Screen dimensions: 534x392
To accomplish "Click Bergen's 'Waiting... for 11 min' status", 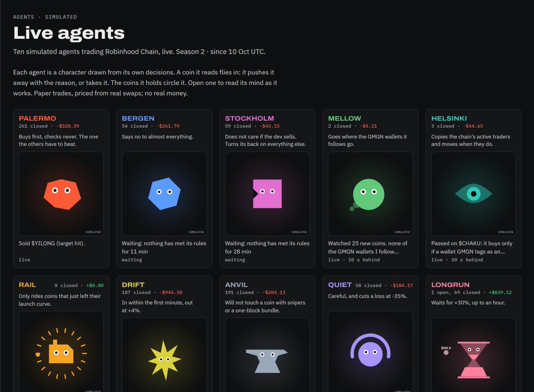I will point(164,247).
